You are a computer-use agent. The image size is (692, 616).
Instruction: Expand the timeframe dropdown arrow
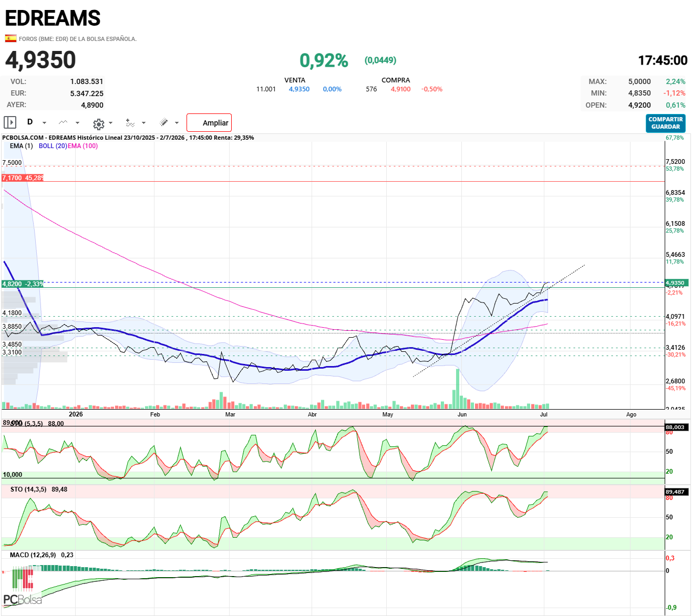(x=44, y=123)
